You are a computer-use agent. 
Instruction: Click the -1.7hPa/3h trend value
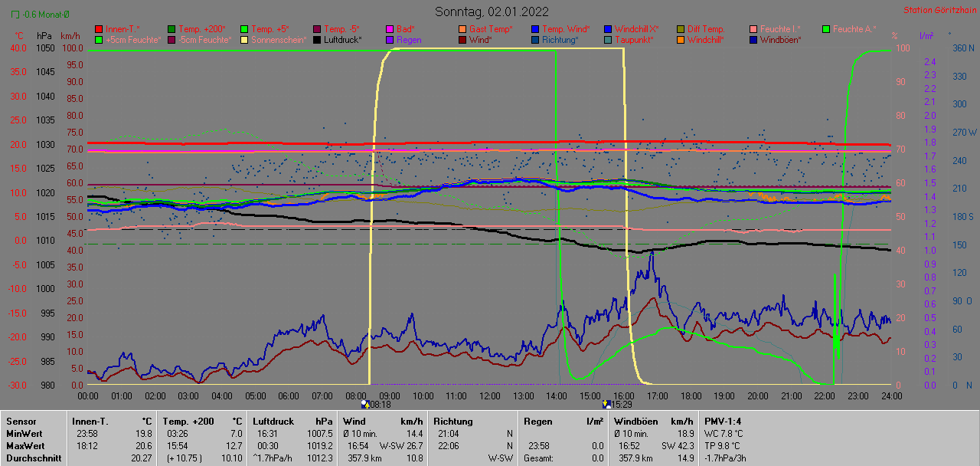click(725, 458)
